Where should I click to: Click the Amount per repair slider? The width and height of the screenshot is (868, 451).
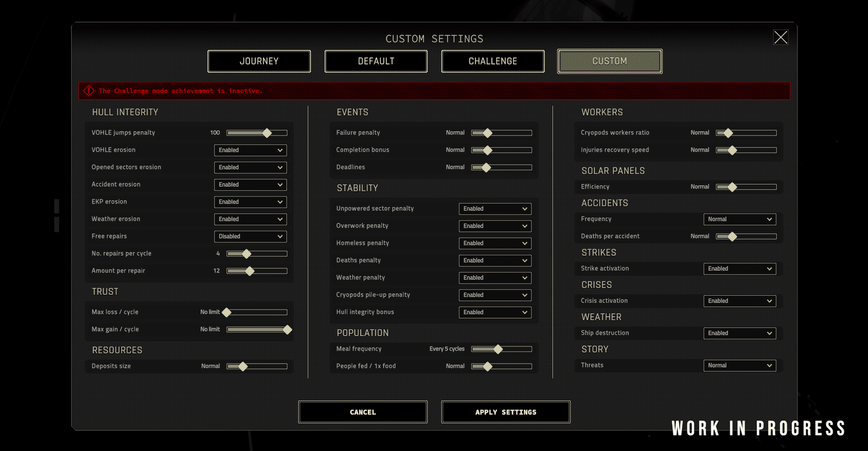(257, 271)
